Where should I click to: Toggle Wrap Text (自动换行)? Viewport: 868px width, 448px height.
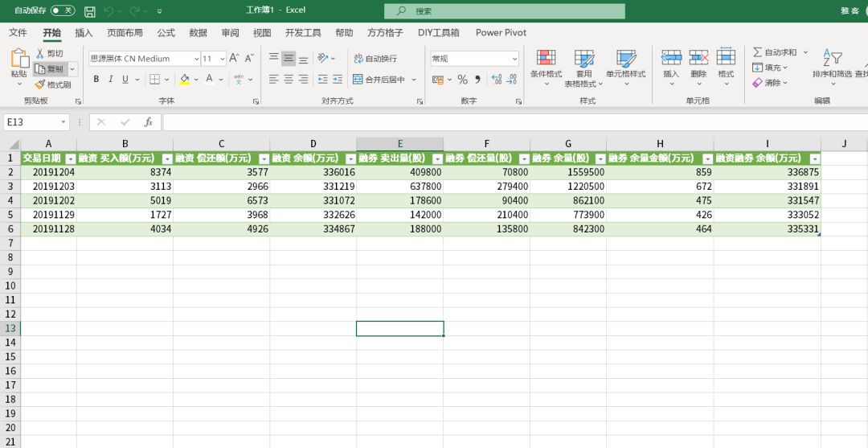point(375,58)
